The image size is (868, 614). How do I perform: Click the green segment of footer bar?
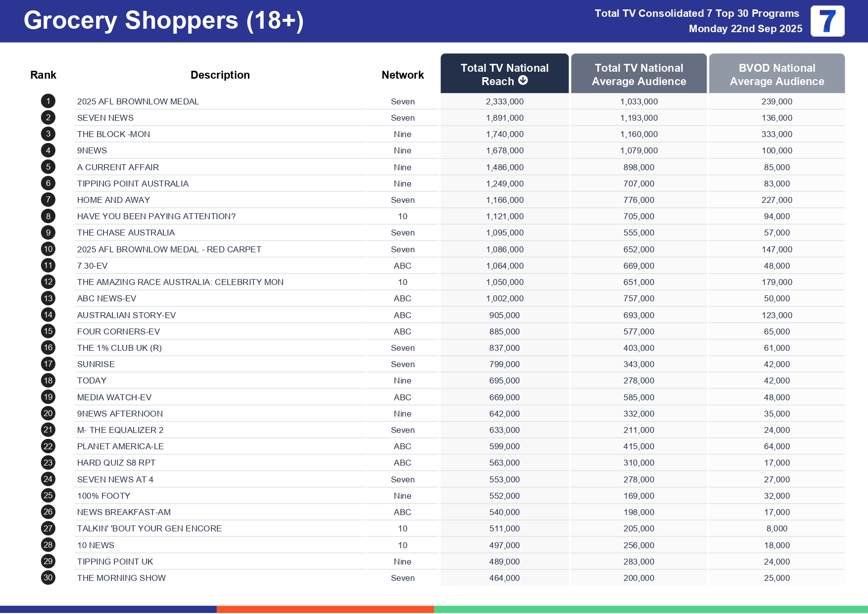[650, 609]
